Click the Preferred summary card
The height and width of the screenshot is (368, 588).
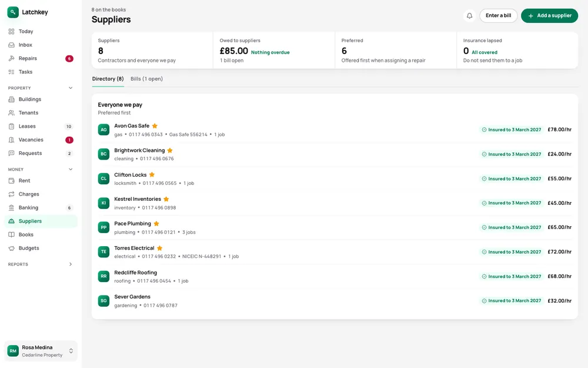click(396, 50)
